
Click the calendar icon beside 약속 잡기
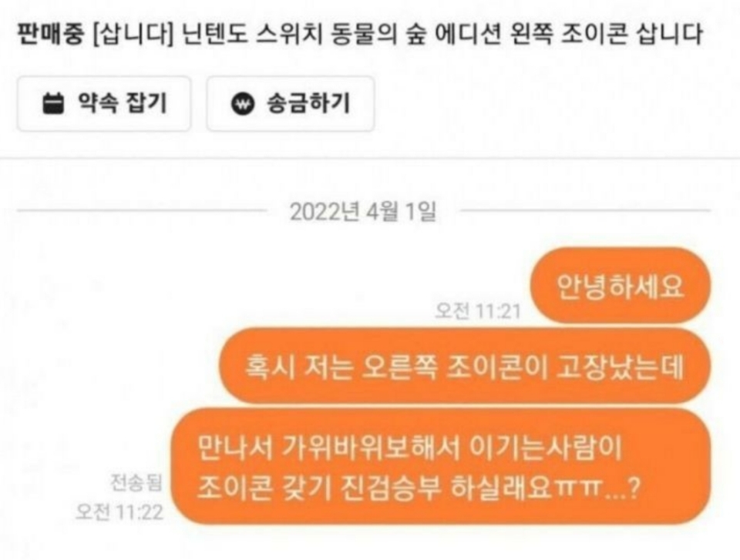[53, 103]
